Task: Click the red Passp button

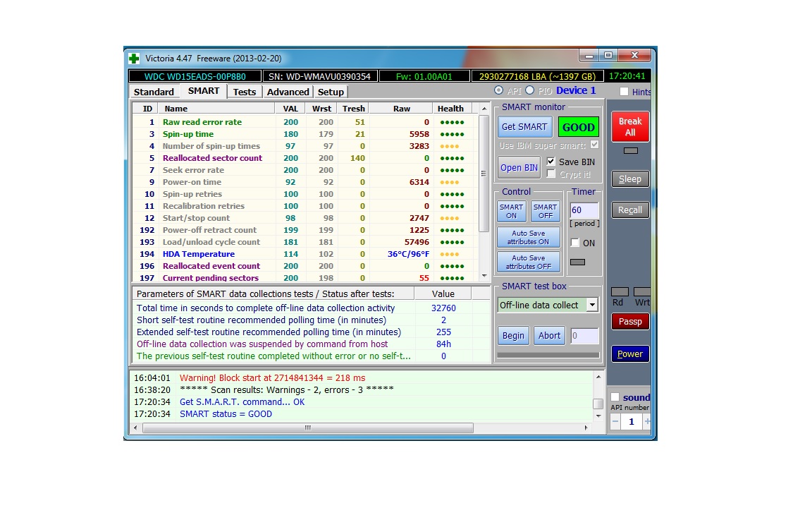Action: click(x=629, y=322)
